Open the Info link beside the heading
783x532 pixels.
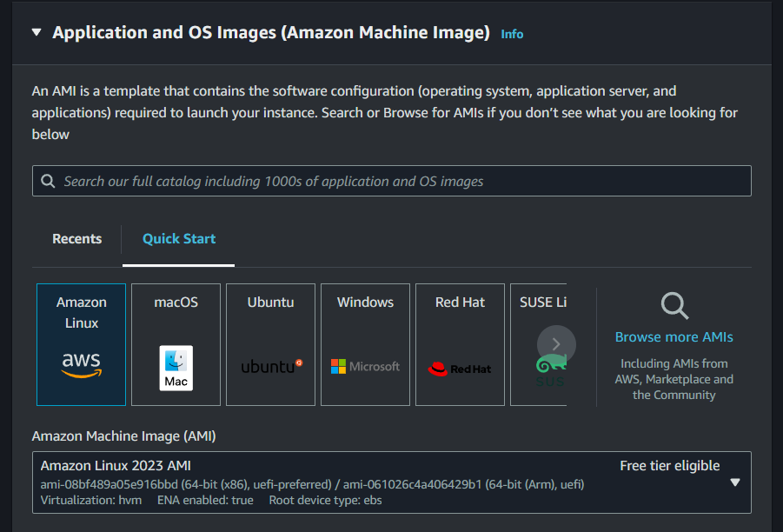click(512, 34)
